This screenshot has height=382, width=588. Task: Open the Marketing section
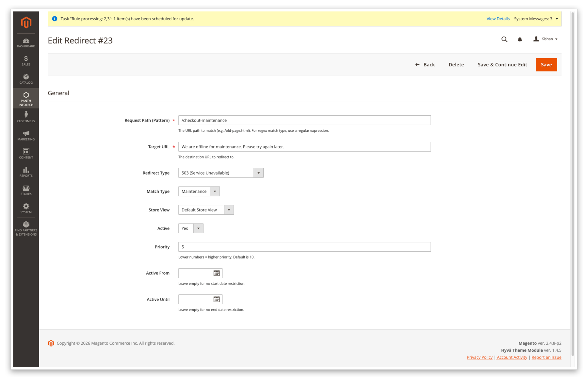tap(26, 135)
